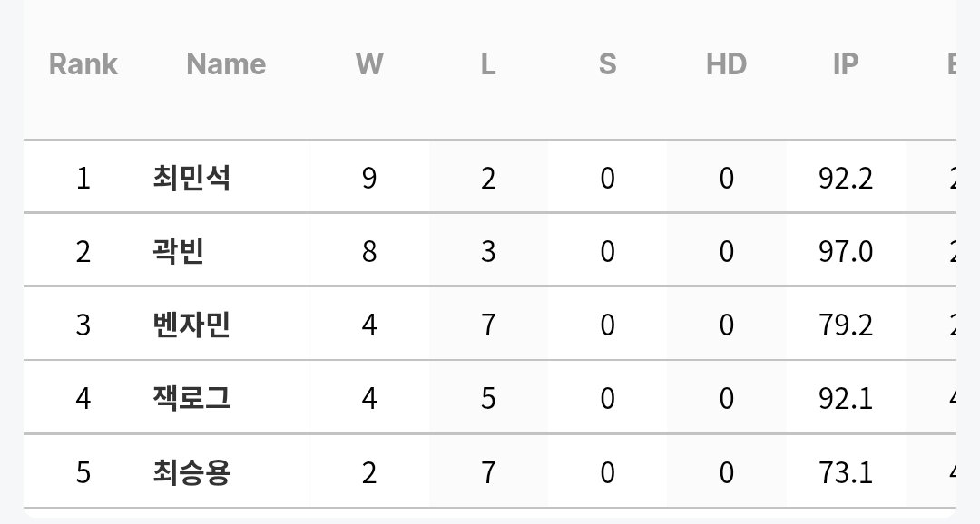The width and height of the screenshot is (980, 524).
Task: Open player 최승용 profile link
Action: (x=191, y=472)
